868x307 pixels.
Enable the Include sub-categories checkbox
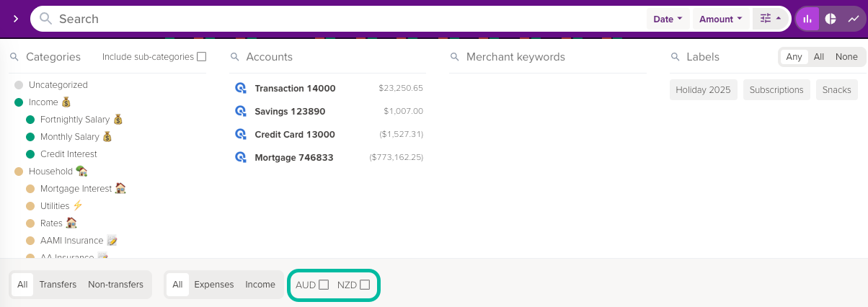tap(202, 57)
